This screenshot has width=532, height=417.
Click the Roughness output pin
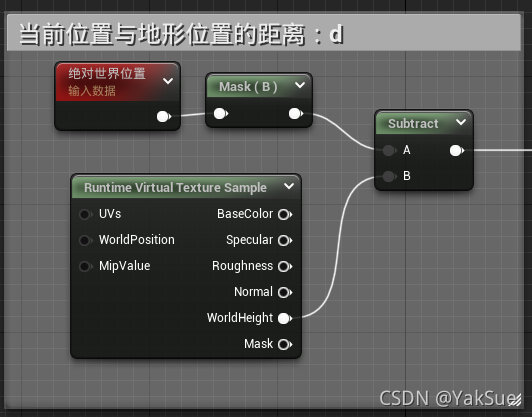[285, 266]
